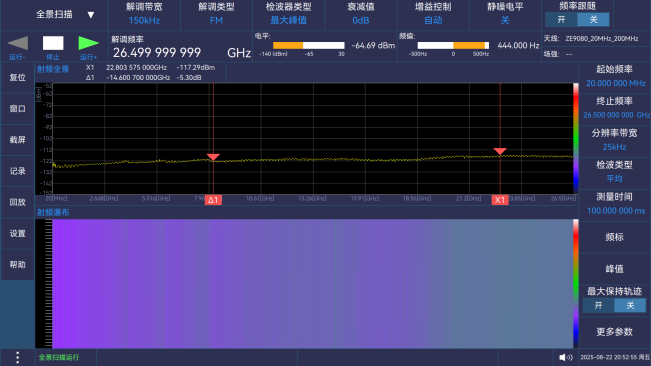The height and width of the screenshot is (366, 651).
Task: Open the 回放 playback menu
Action: click(x=17, y=202)
